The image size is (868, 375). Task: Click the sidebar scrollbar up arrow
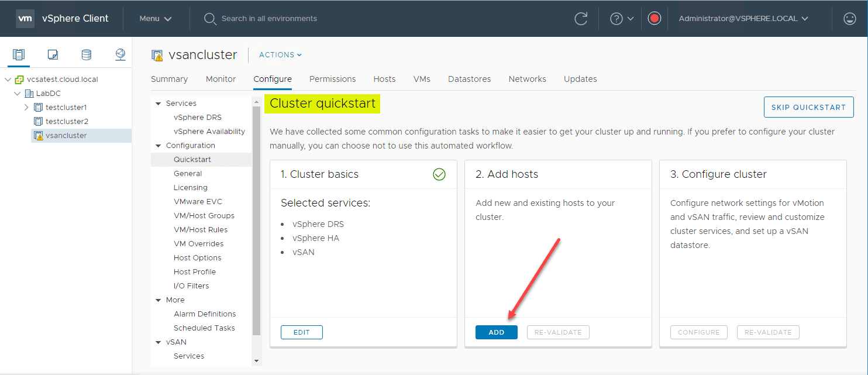(x=256, y=102)
